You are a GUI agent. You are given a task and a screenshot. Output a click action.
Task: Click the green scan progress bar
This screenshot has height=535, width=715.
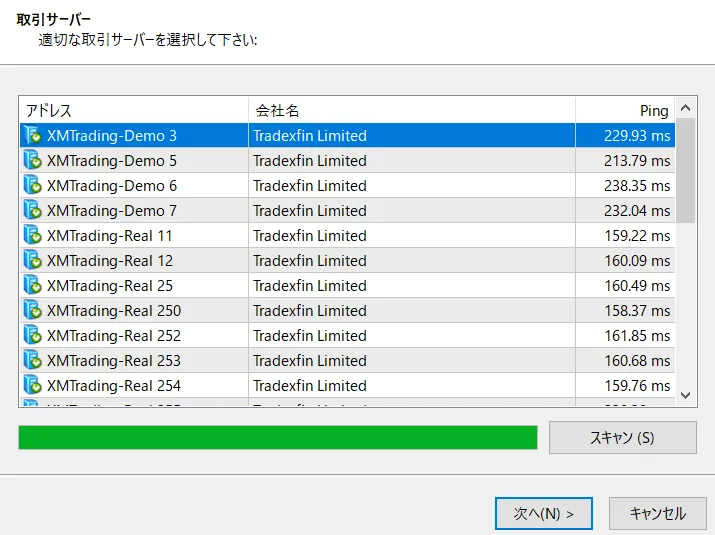(278, 437)
